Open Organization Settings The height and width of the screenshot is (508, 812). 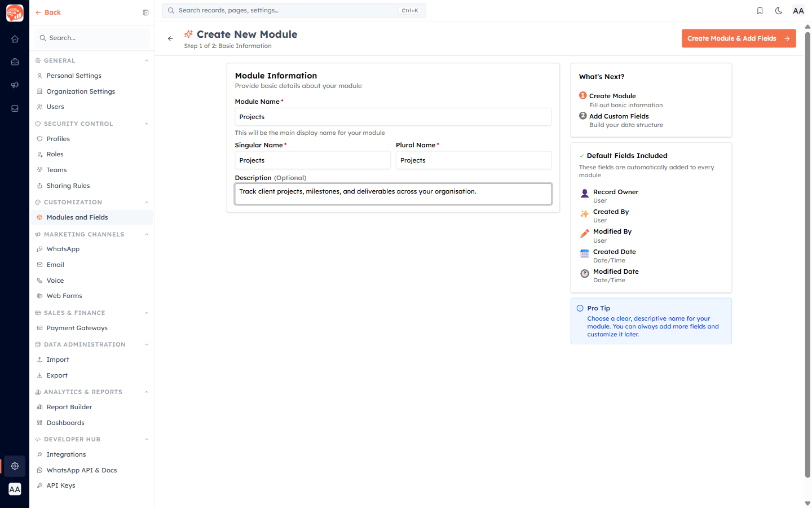[91, 91]
